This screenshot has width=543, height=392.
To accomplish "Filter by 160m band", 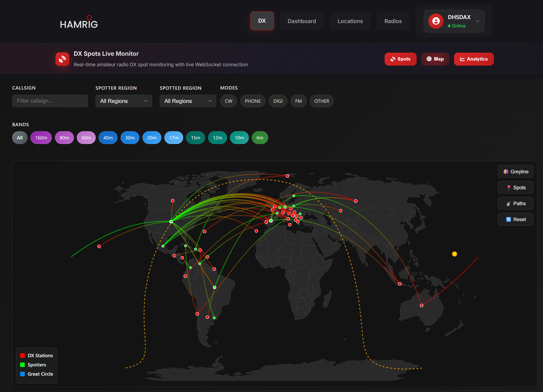I will point(41,138).
